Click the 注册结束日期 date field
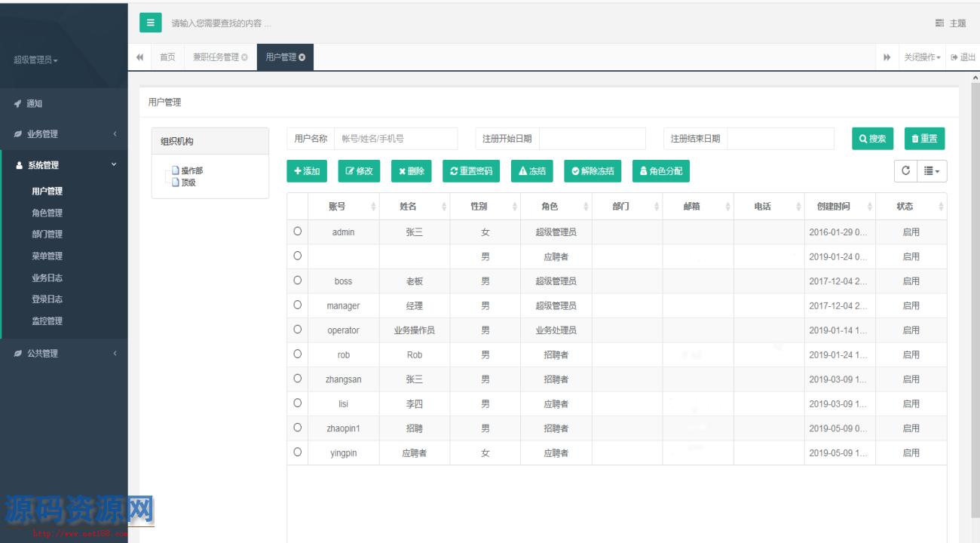 (781, 139)
